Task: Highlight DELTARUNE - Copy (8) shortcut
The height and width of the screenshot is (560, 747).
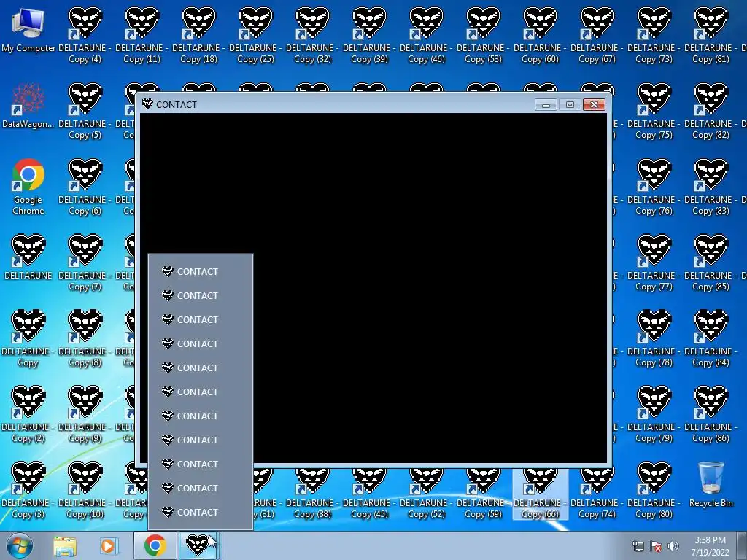Action: click(85, 338)
